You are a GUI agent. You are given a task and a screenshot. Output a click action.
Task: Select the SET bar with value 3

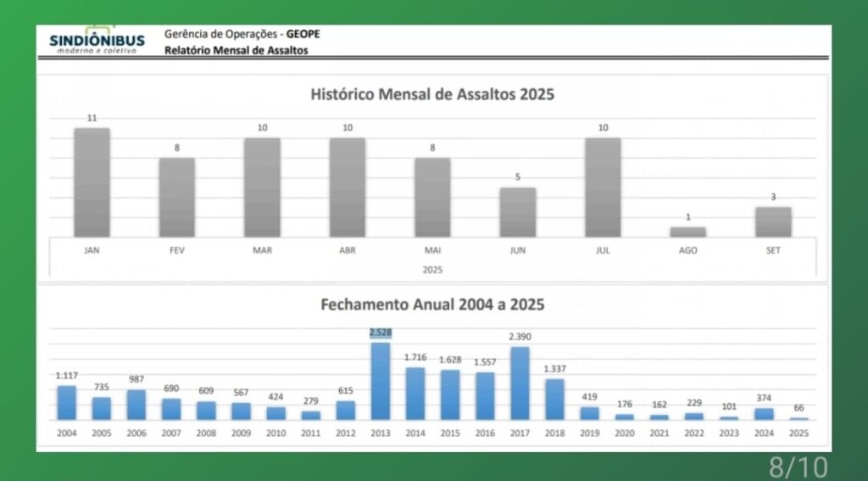click(773, 221)
